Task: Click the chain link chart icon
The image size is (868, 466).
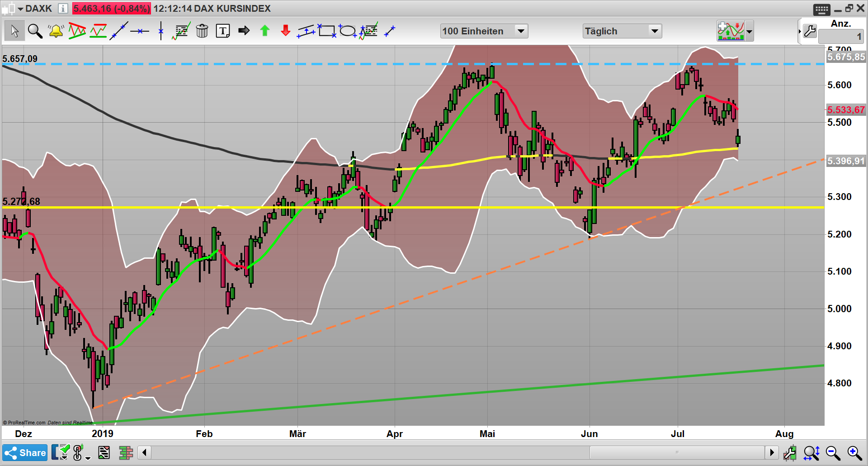Action: click(78, 452)
